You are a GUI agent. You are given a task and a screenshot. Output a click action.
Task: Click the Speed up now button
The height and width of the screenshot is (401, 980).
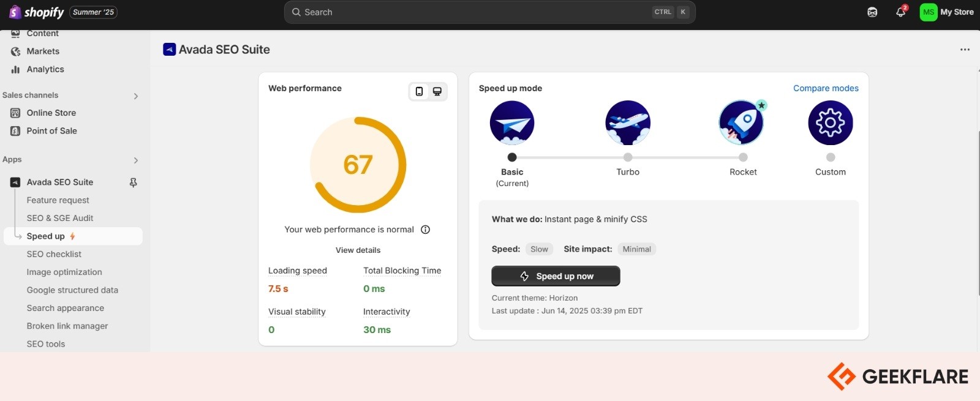pos(556,276)
